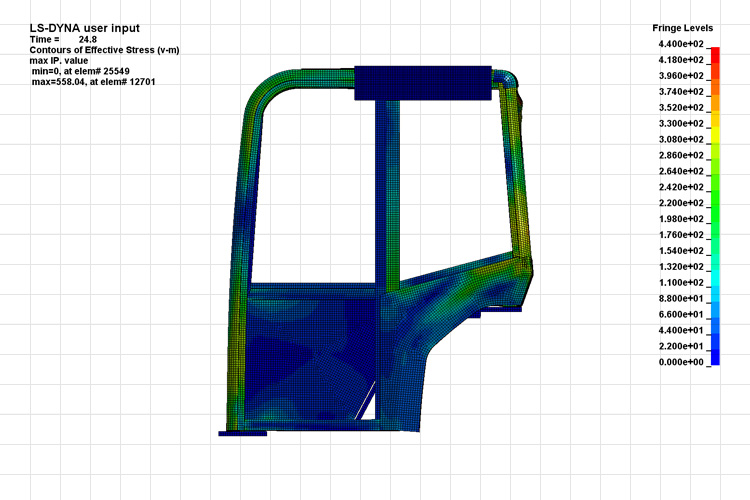Click fringe value 3.080e+02
Screen dimensions: 750x500
coord(681,139)
